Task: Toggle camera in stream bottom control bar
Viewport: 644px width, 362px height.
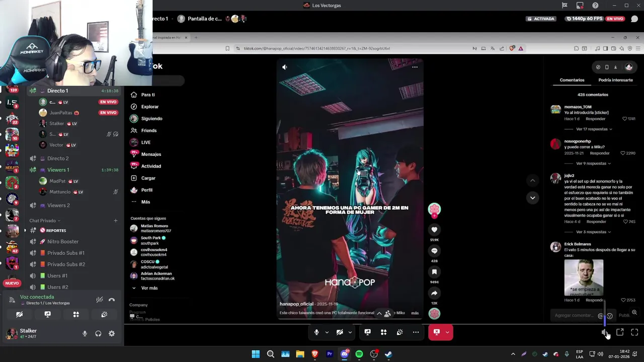Action: tap(340, 332)
